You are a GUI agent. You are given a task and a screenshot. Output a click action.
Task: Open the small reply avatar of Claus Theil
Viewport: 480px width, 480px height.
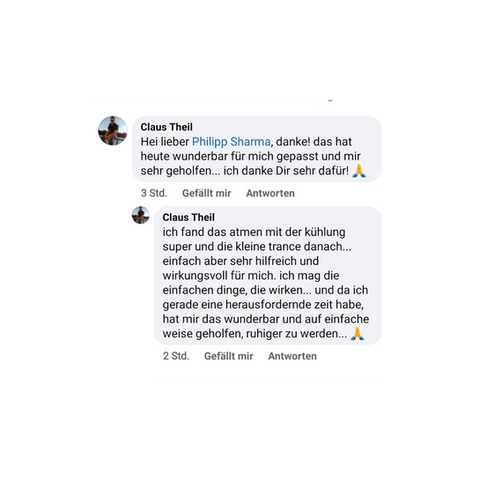pyautogui.click(x=141, y=215)
